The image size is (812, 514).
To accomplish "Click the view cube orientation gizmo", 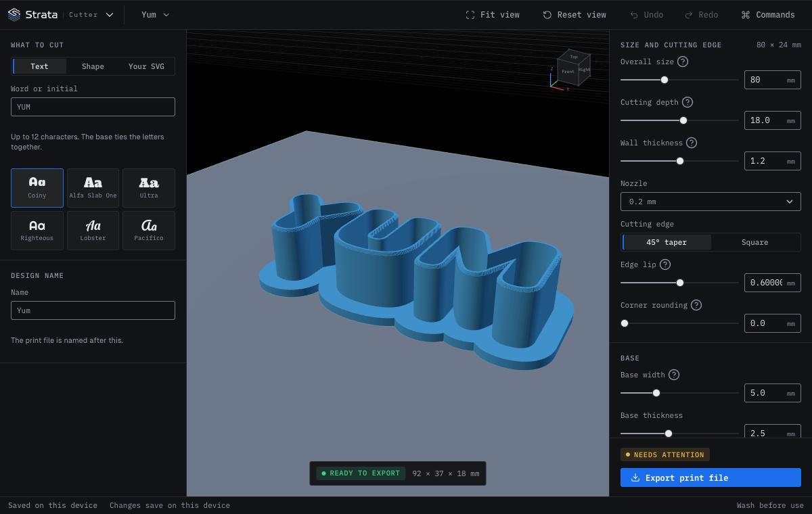I will coord(570,69).
